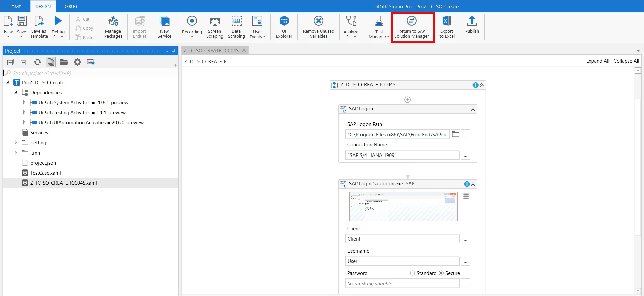Viewport: 644px width, 296px height.
Task: Launch Data Scraping wizard
Action: (236, 27)
